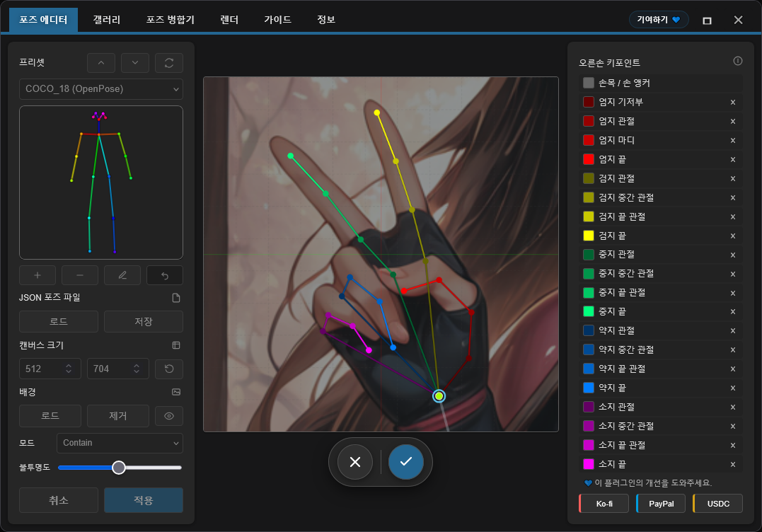The image size is (762, 532).
Task: Remove the 약지 관절 keypoint
Action: point(733,331)
